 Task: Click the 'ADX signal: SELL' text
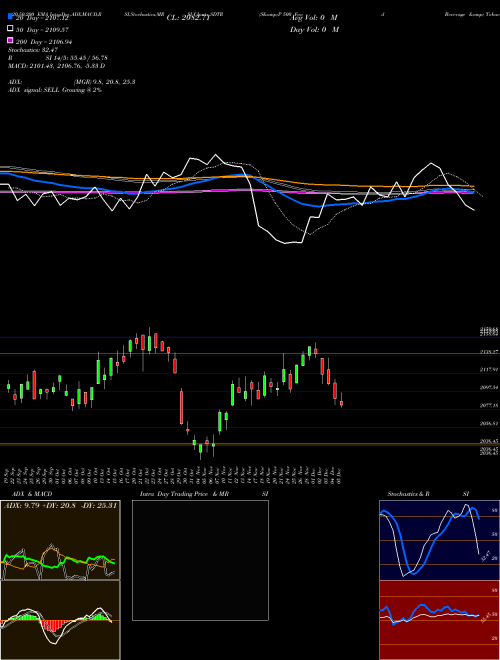point(34,90)
